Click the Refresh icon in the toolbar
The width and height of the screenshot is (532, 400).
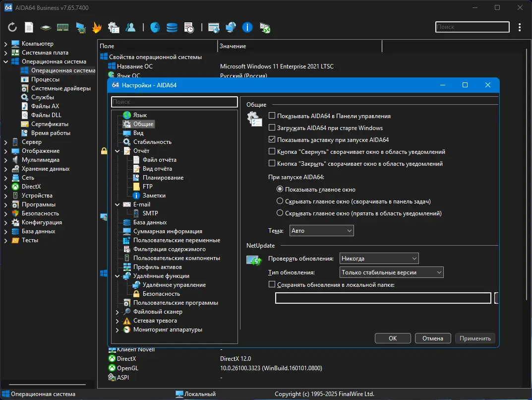[x=12, y=27]
